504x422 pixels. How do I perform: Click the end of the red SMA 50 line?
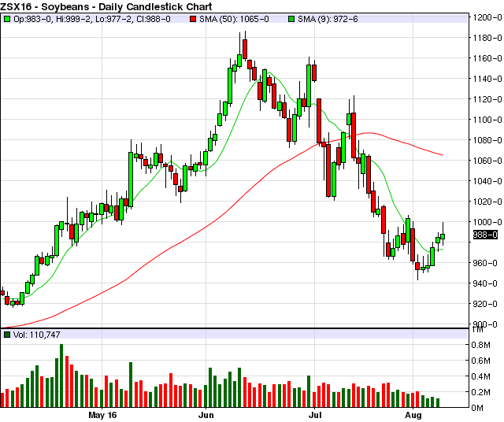(x=443, y=155)
